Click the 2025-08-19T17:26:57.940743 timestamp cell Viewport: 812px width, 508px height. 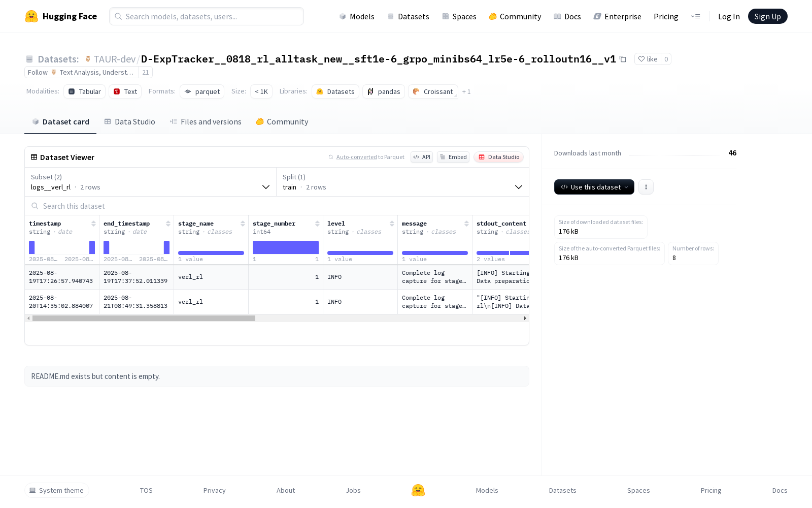point(62,277)
